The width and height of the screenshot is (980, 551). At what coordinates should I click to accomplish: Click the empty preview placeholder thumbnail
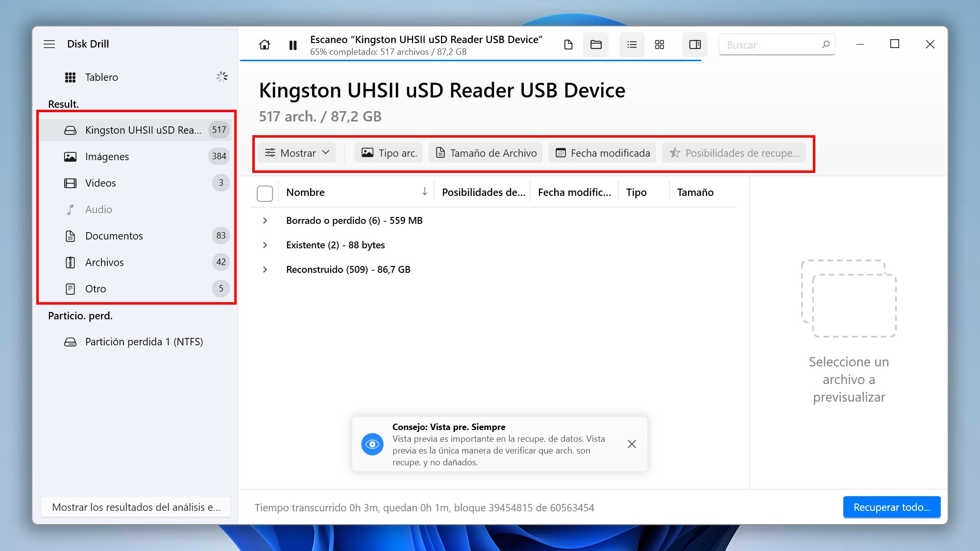click(x=849, y=298)
